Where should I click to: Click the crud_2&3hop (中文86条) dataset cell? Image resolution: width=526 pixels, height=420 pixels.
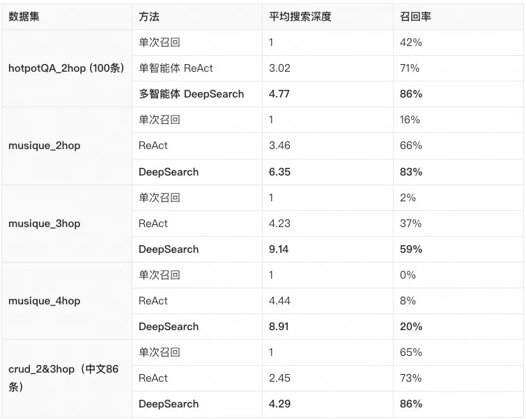tap(63, 378)
